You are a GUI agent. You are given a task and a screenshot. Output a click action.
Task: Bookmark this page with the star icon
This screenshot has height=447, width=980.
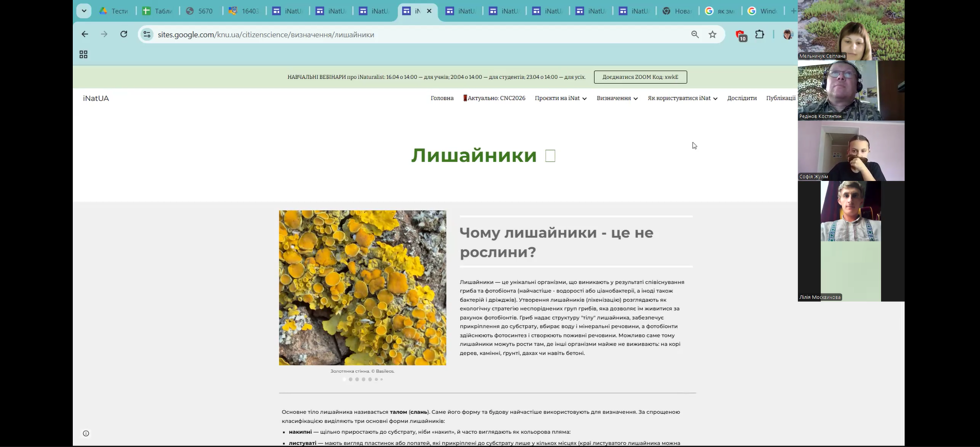[712, 34]
